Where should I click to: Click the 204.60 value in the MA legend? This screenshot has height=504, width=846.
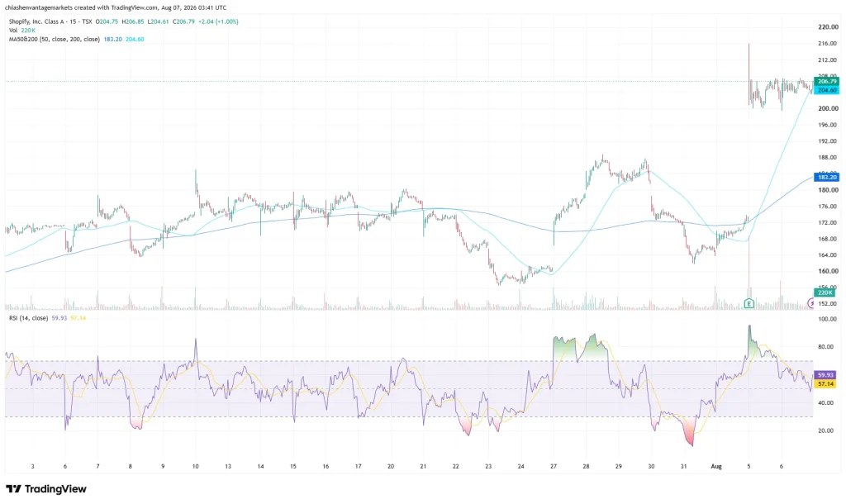point(135,39)
